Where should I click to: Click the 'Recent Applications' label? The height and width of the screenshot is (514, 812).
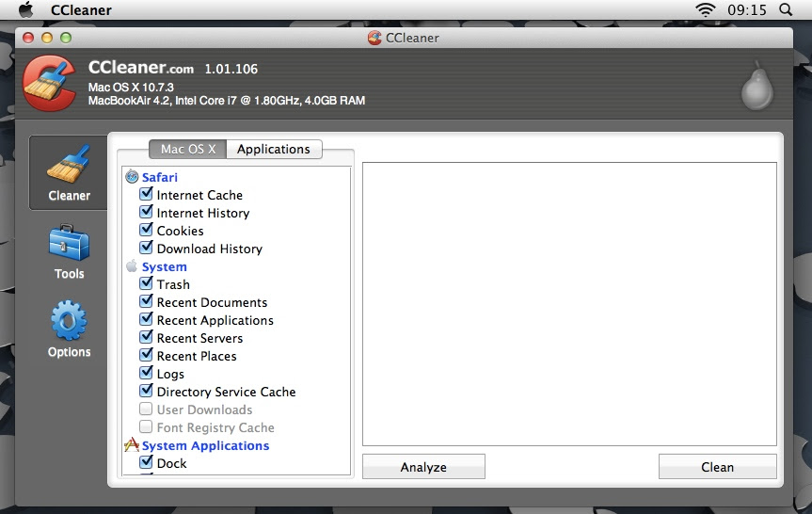(x=215, y=320)
